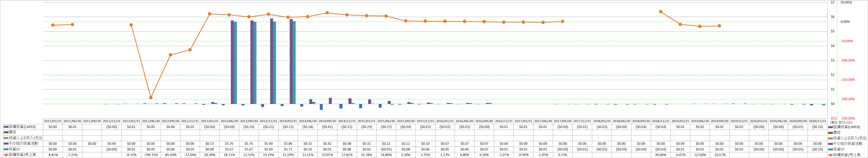Click the $0.14 investing CF cell
Screen dimensions: 868x158
point(308,149)
